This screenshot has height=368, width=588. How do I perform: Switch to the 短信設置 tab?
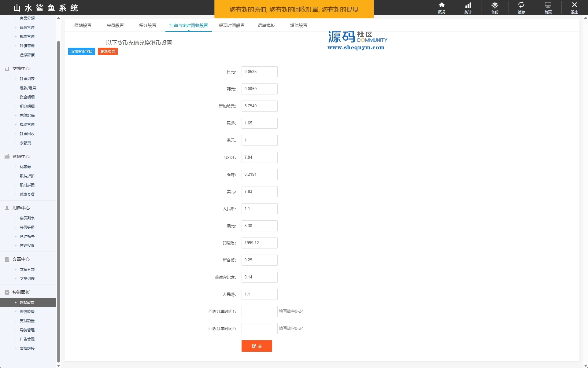pos(298,25)
